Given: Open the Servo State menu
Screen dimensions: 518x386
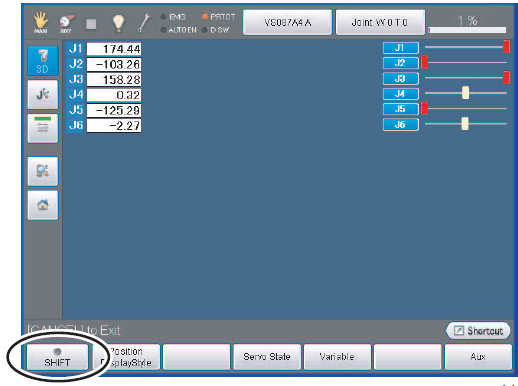Looking at the screenshot, I should coord(267,357).
